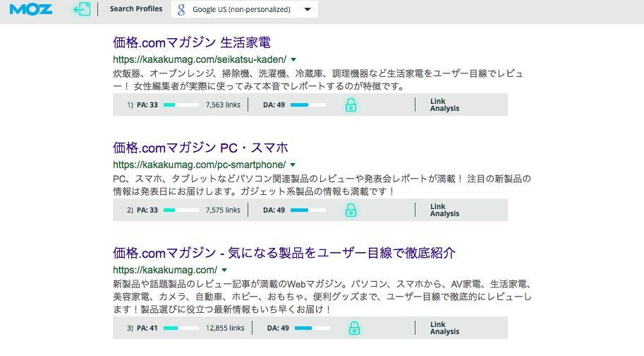Click DA: 49 in result 2's bar
The height and width of the screenshot is (356, 644).
tap(274, 210)
